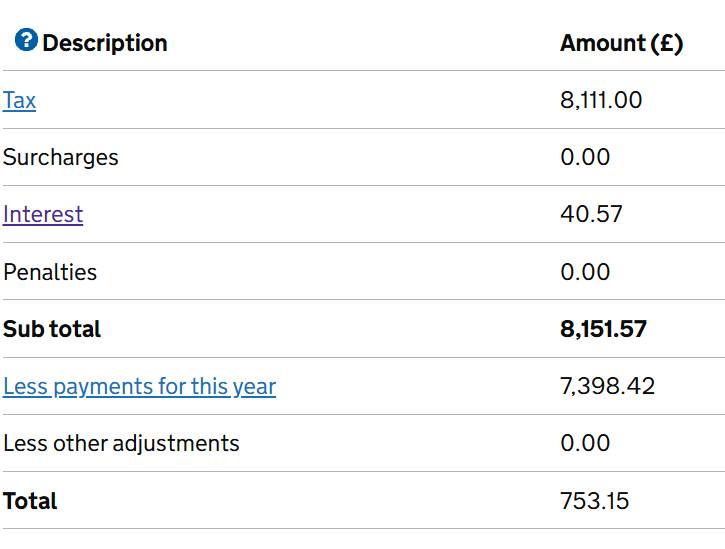Click the Surcharges 0.00 amount
725x549 pixels.
(585, 157)
